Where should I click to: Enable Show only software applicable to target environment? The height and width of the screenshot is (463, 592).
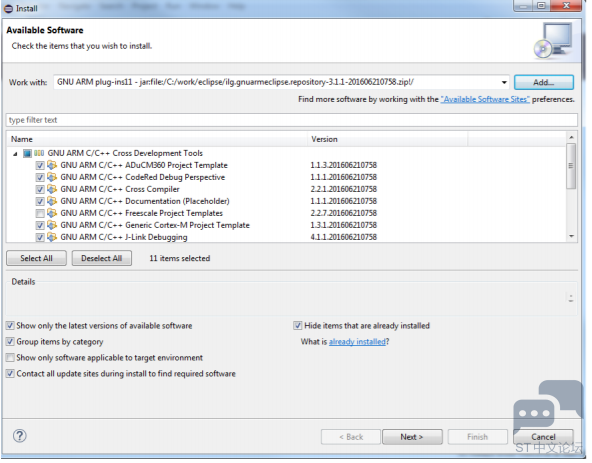11,357
